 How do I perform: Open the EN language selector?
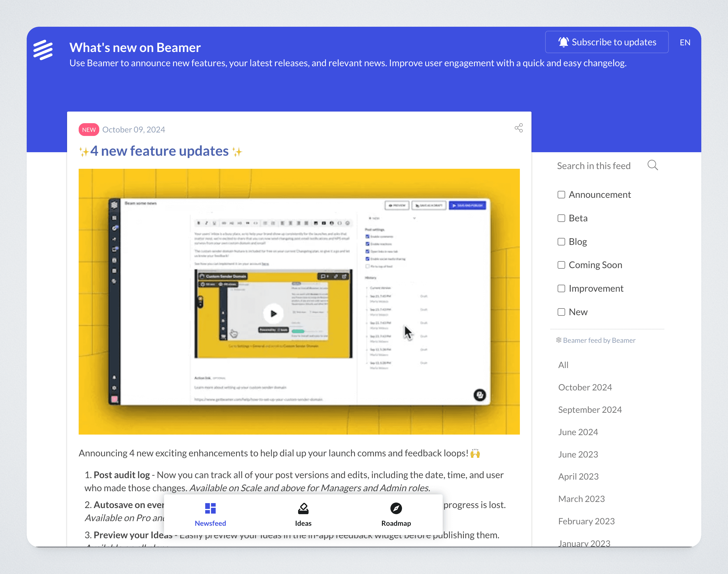click(x=685, y=42)
